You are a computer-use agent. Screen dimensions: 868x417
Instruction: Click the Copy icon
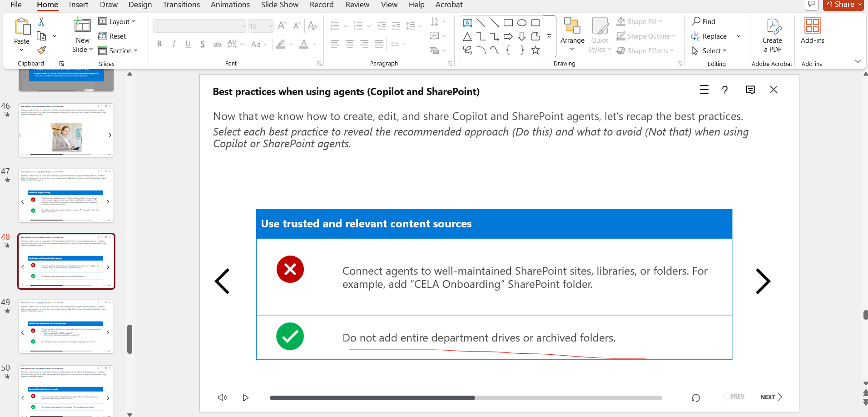[41, 36]
